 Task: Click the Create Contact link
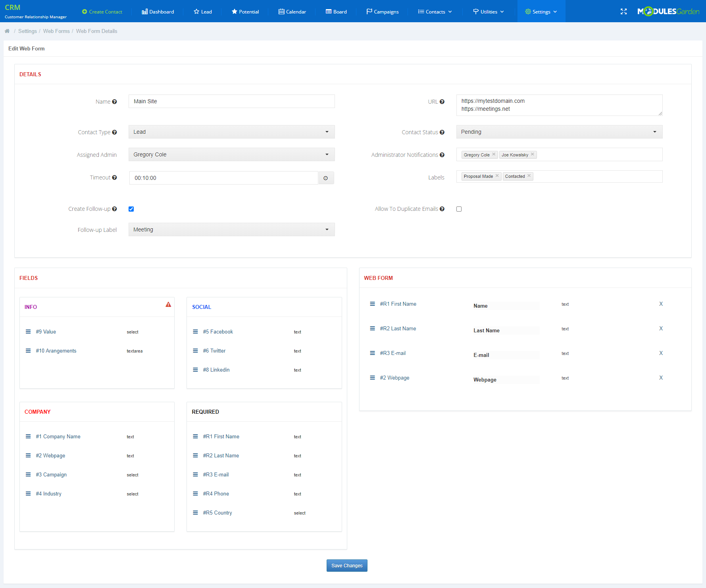[x=102, y=12]
